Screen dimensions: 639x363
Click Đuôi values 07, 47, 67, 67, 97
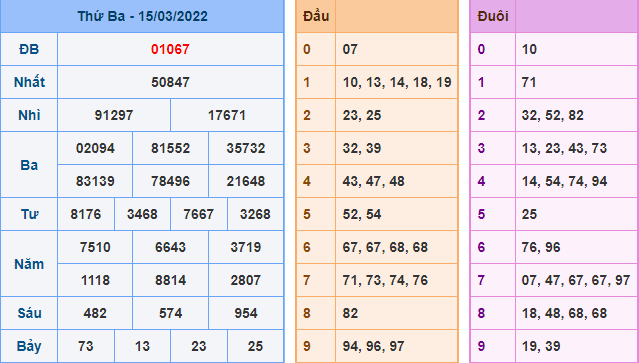pos(576,280)
